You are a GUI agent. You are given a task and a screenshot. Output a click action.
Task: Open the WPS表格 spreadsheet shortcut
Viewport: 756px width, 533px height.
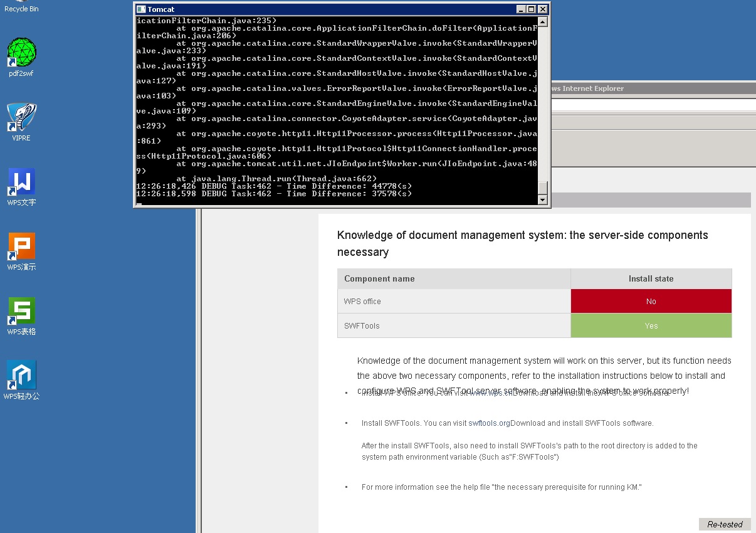point(21,316)
